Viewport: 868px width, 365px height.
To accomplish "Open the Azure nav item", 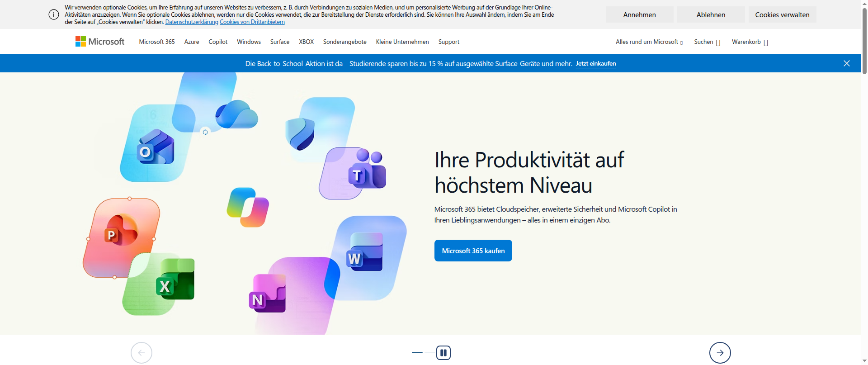I will pyautogui.click(x=192, y=42).
